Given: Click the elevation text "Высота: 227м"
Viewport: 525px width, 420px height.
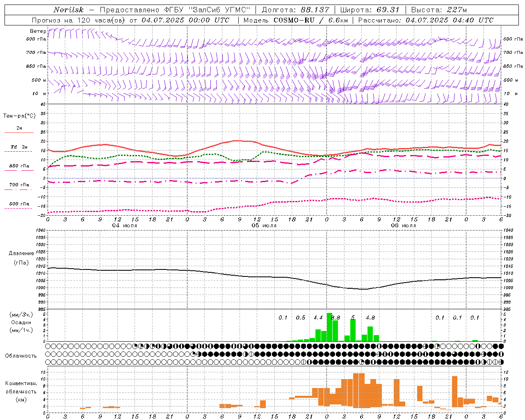Looking at the screenshot, I should tap(439, 10).
